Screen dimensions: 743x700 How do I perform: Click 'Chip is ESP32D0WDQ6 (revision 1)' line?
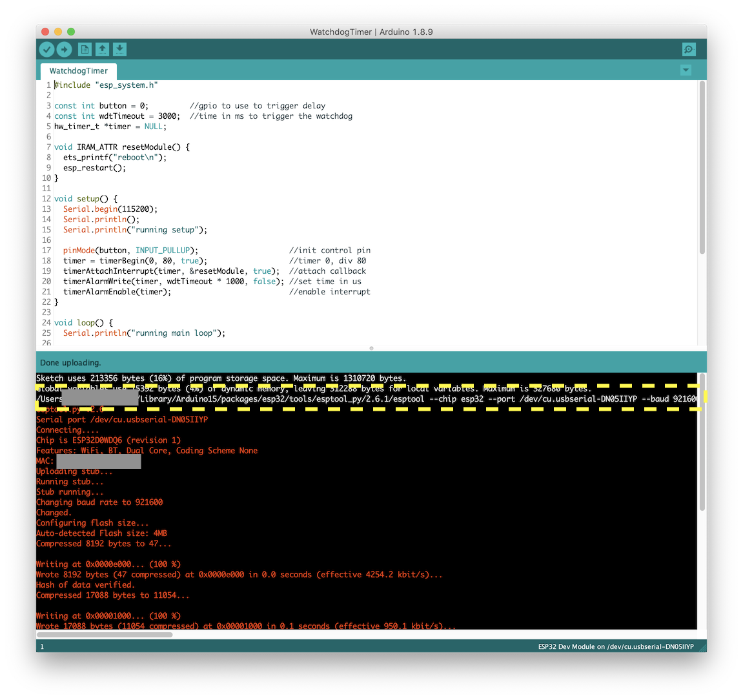click(x=108, y=441)
